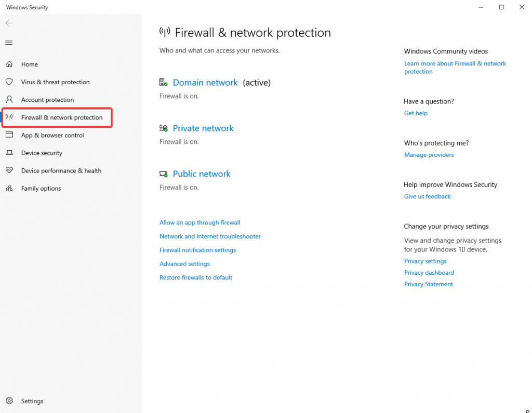Image resolution: width=532 pixels, height=413 pixels.
Task: Select Firewall & network protection sidebar item
Action: [62, 117]
